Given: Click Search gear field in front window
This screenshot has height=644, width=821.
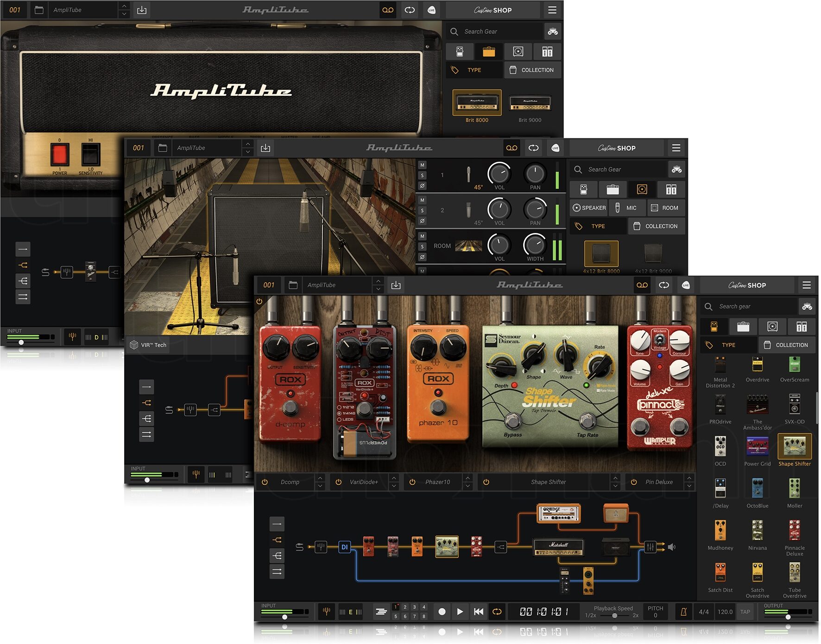Looking at the screenshot, I should (749, 306).
